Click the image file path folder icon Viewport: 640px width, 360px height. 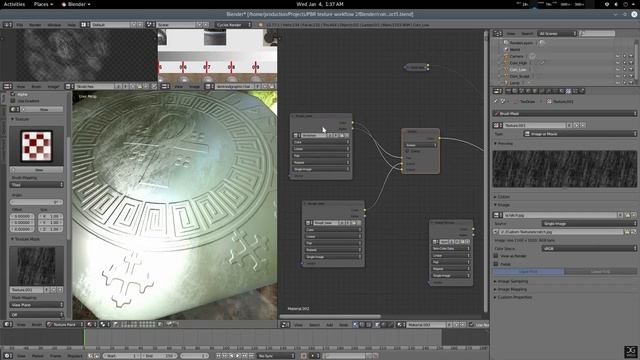tap(627, 232)
